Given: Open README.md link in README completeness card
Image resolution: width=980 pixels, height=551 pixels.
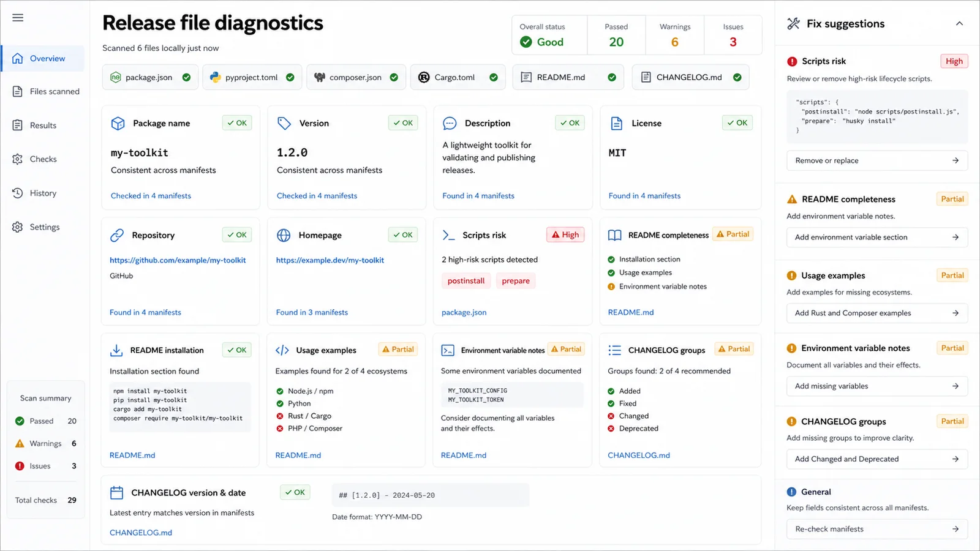Looking at the screenshot, I should coord(631,312).
